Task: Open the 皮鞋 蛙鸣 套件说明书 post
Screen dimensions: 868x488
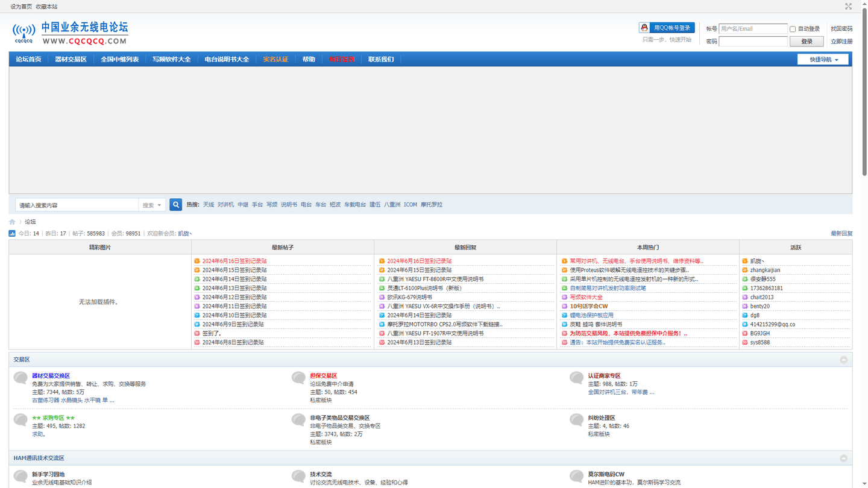Action: click(596, 324)
